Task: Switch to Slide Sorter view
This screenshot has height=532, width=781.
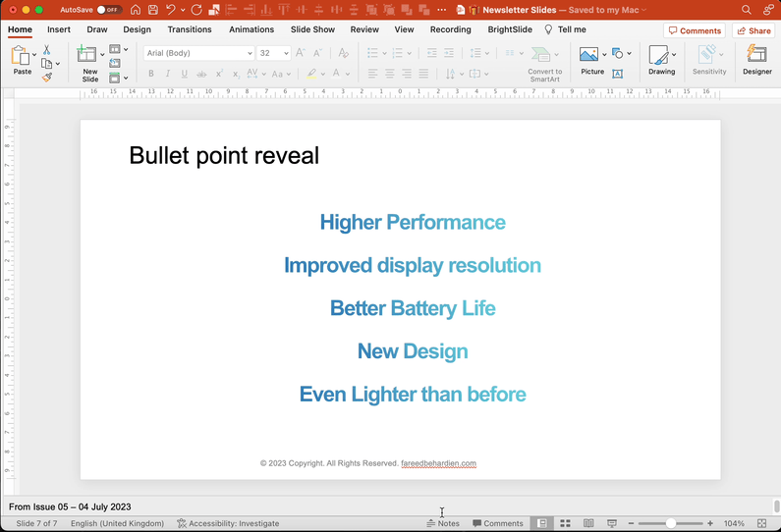Action: point(565,523)
